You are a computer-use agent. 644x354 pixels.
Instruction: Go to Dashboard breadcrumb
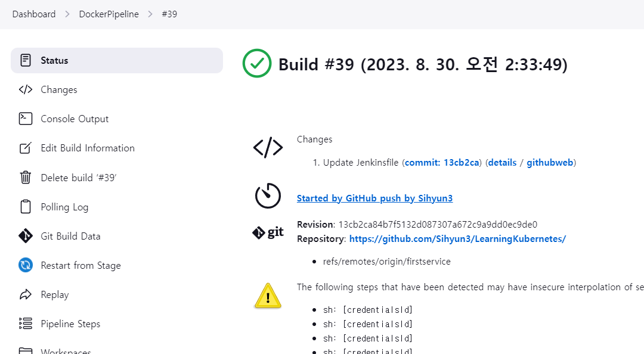coord(33,14)
